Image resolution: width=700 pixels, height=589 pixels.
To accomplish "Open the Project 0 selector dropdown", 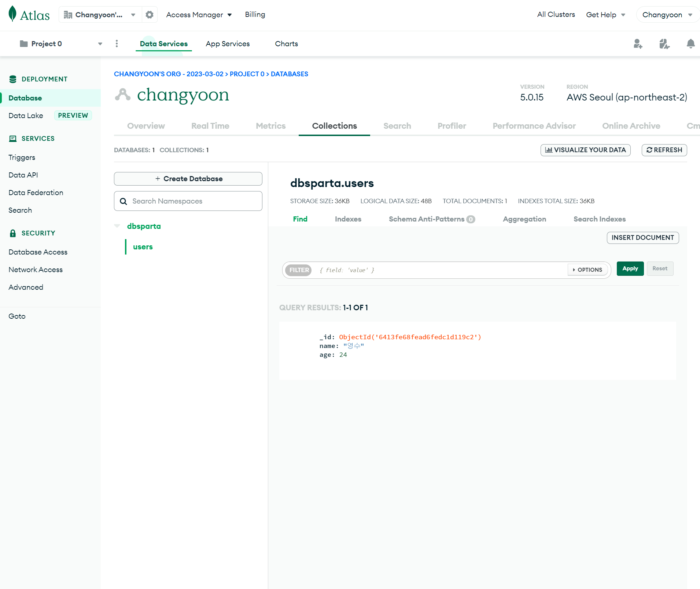I will [61, 44].
